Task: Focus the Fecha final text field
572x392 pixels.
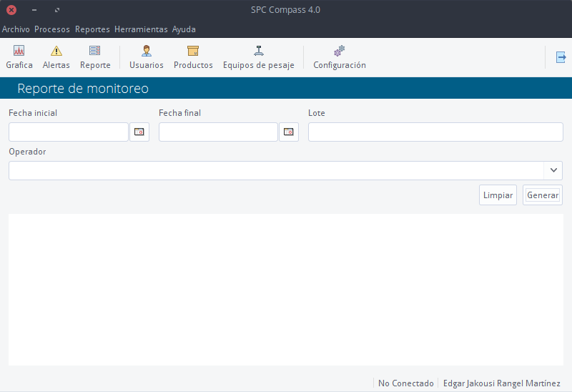Action: pos(218,132)
